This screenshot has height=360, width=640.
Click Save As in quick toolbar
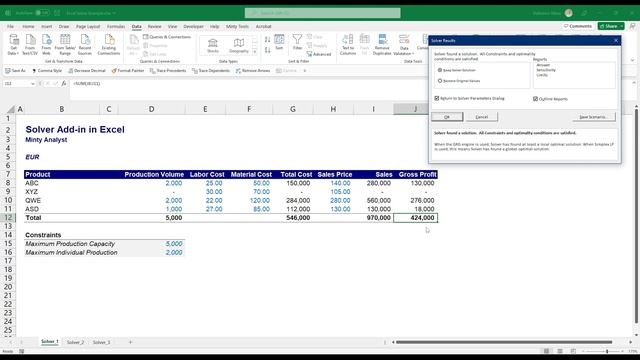(x=16, y=71)
